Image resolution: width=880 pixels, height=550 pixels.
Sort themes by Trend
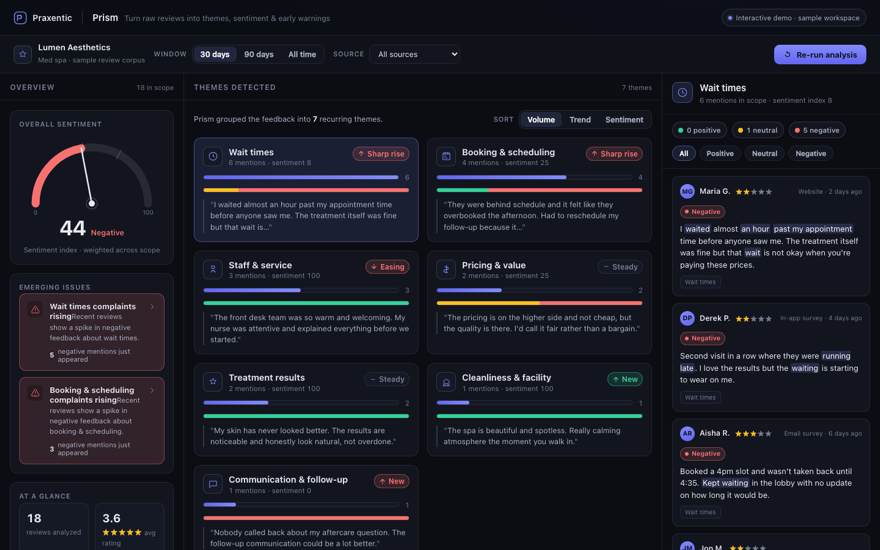[580, 120]
